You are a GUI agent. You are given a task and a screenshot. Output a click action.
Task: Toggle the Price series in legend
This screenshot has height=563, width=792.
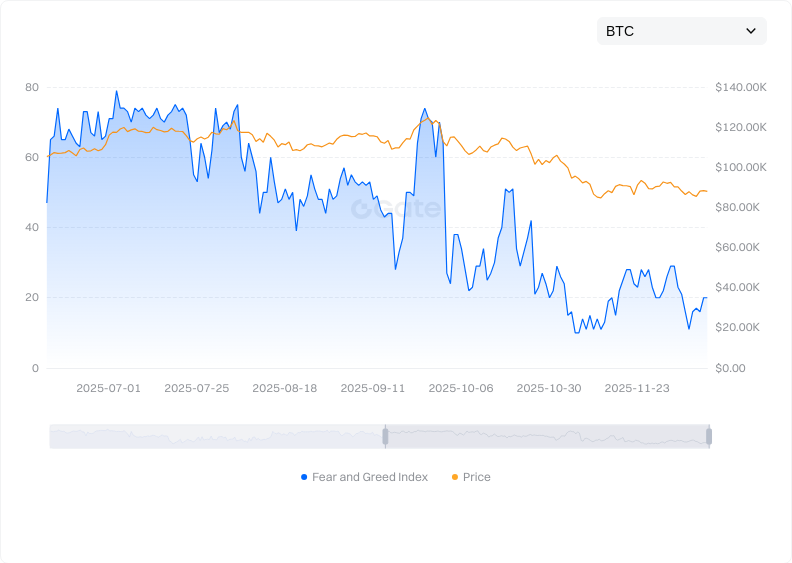(476, 477)
